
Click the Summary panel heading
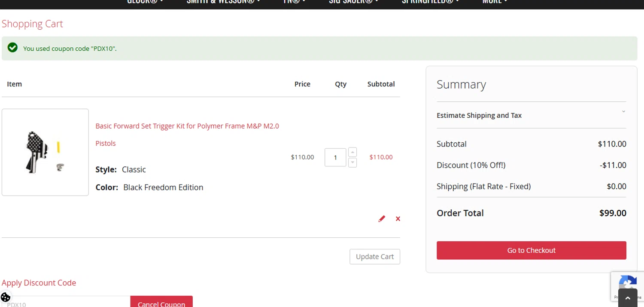tap(461, 85)
